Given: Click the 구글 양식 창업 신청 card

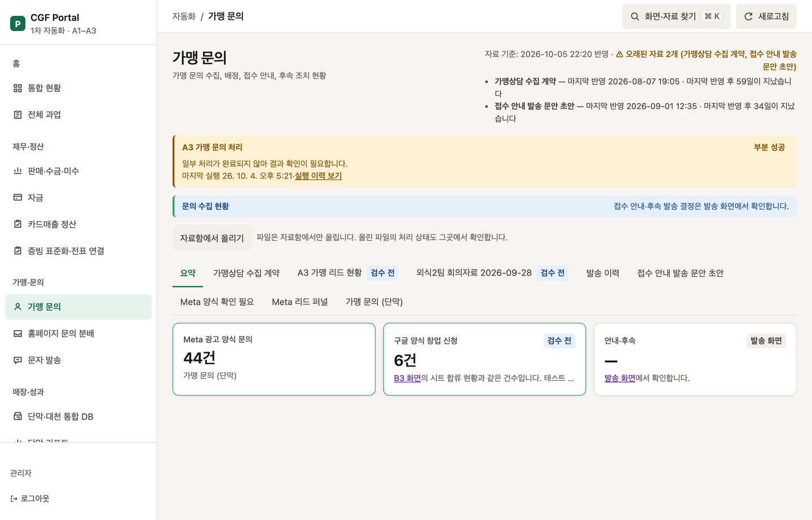Looking at the screenshot, I should (x=484, y=359).
